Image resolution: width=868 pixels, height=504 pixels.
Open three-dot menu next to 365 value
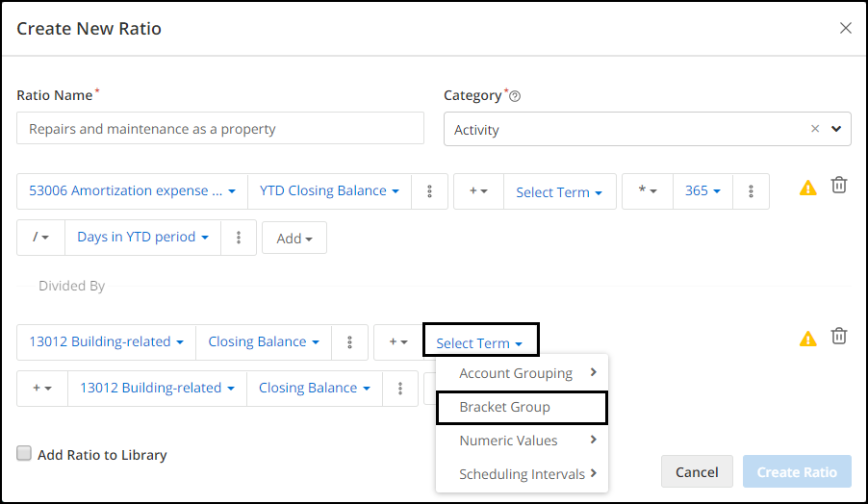click(x=751, y=191)
